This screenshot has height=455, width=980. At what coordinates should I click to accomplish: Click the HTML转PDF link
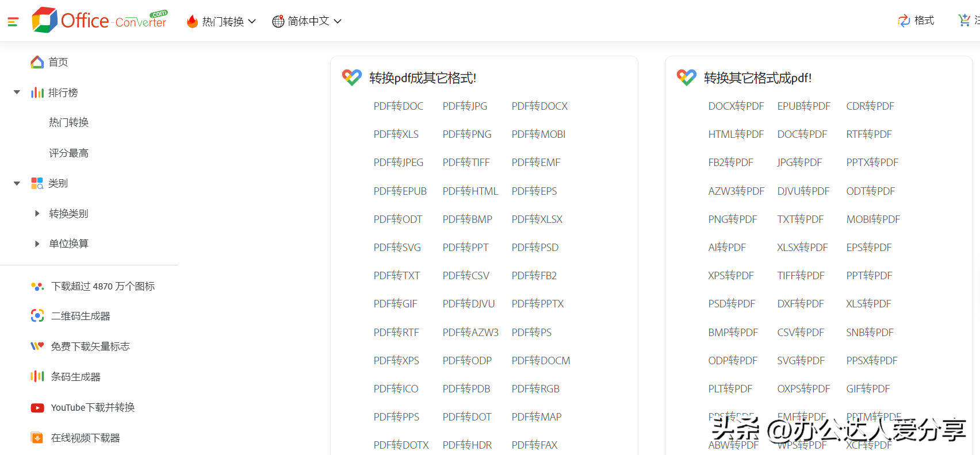point(736,134)
